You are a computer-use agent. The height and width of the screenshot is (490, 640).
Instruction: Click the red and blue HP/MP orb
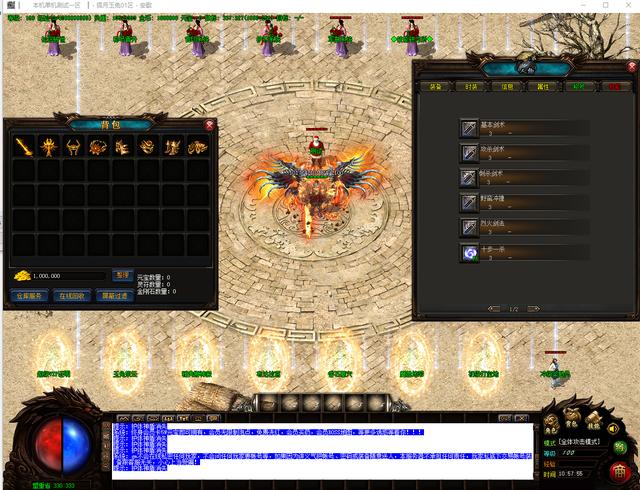coord(62,444)
